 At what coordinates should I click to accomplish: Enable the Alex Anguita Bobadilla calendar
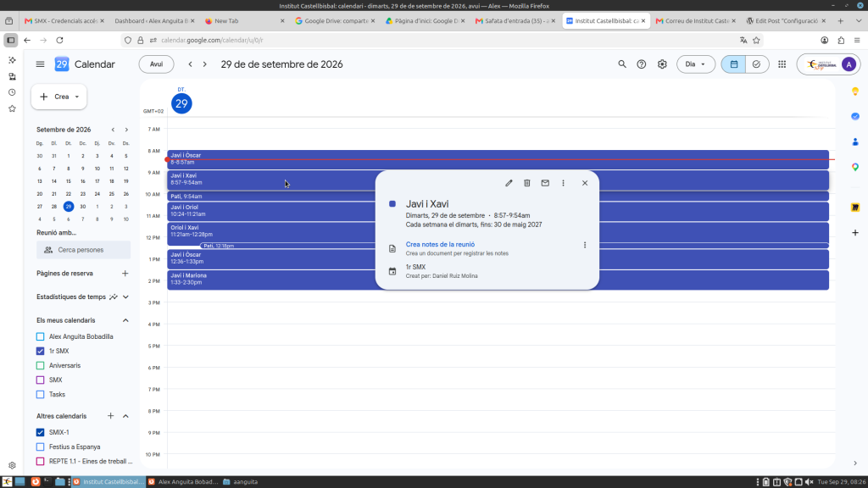click(x=41, y=336)
